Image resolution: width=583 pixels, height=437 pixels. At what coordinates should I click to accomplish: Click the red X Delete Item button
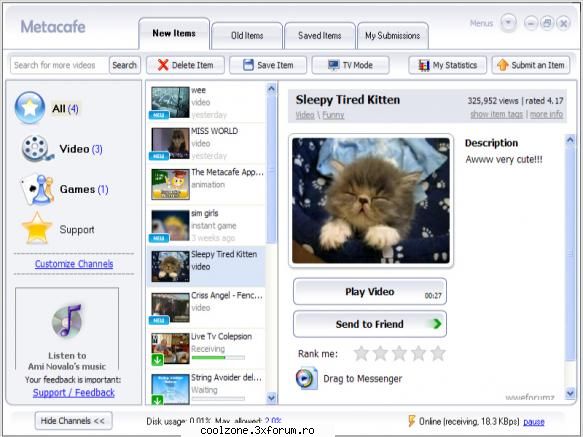pos(185,65)
